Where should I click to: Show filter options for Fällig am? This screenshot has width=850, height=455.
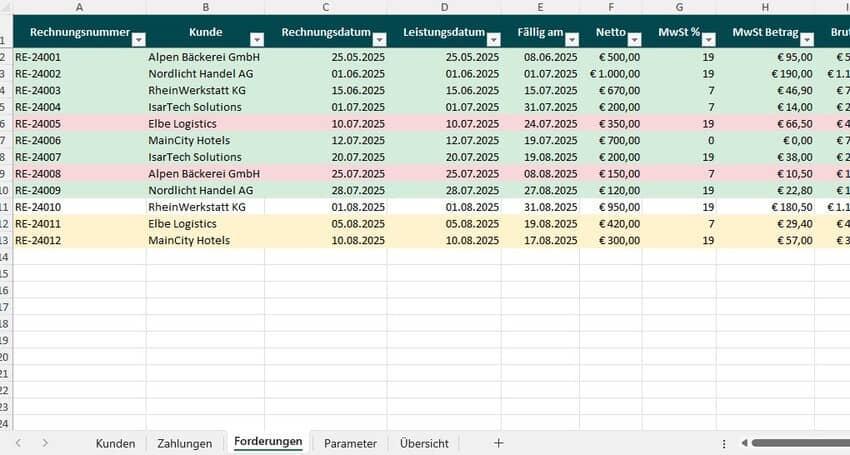571,39
